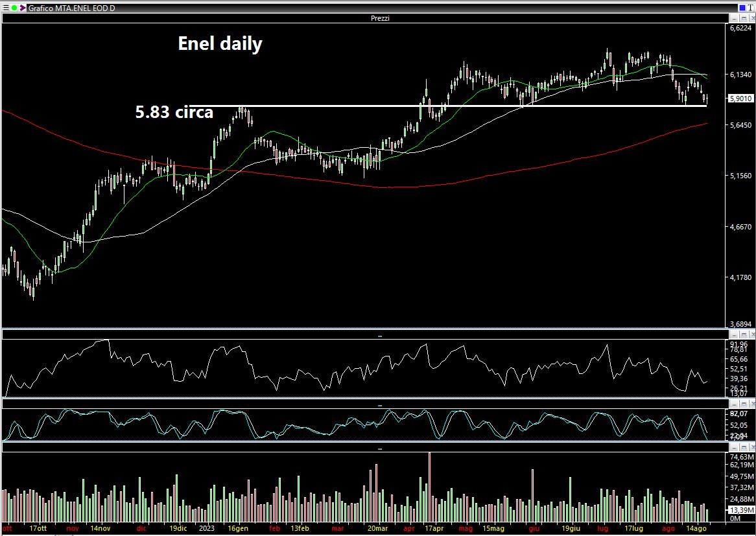Click the feb date axis label
This screenshot has width=756, height=536.
point(274,528)
